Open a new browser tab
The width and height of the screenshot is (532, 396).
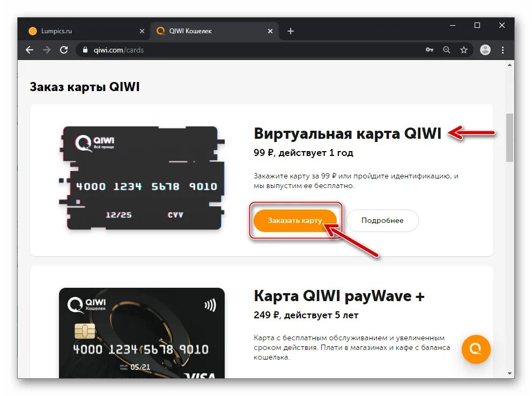[291, 31]
